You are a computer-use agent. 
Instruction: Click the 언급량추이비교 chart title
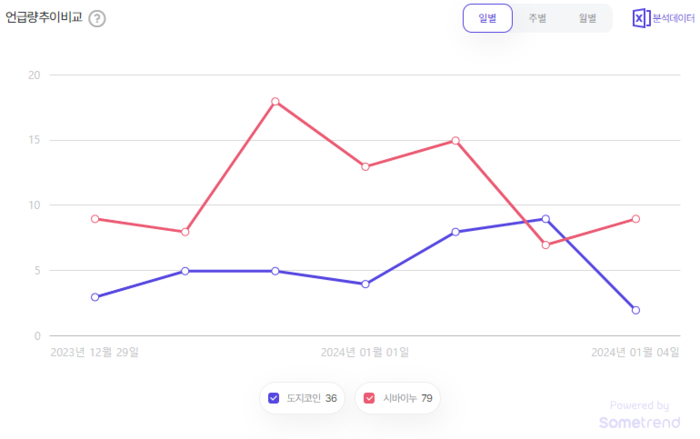pos(44,18)
